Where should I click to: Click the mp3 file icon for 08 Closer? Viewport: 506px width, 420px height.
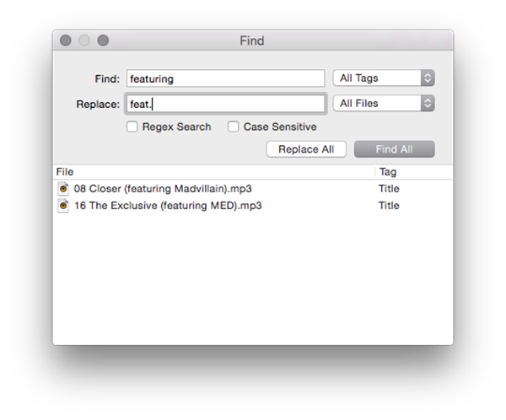(63, 189)
